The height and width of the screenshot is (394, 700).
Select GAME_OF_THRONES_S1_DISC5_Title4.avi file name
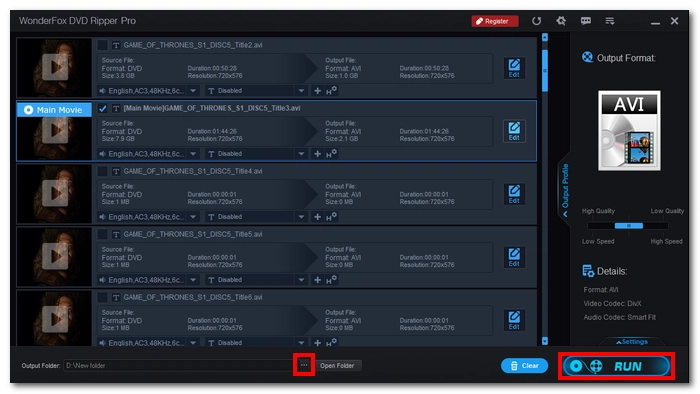point(193,171)
